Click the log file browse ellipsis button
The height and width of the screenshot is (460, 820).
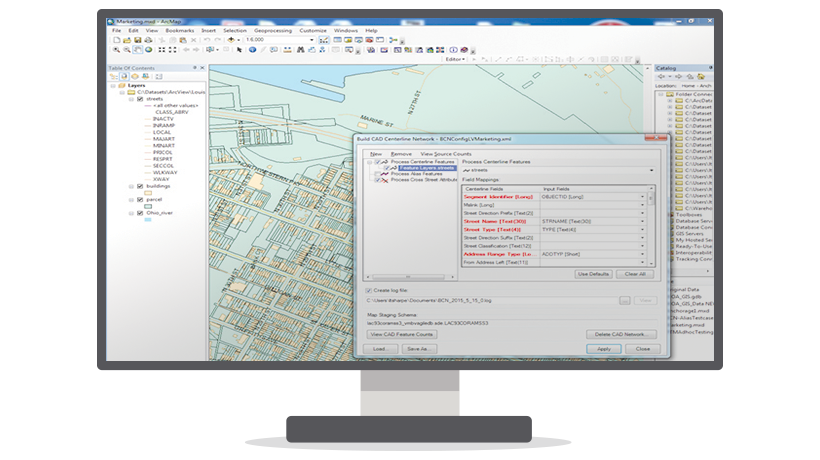click(624, 301)
